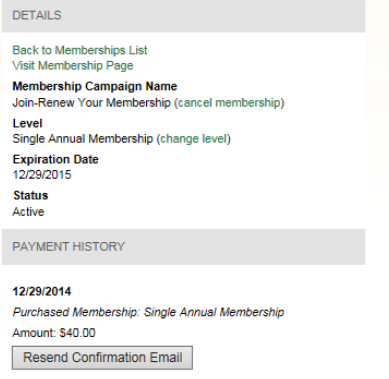Select the change level link

coord(194,139)
